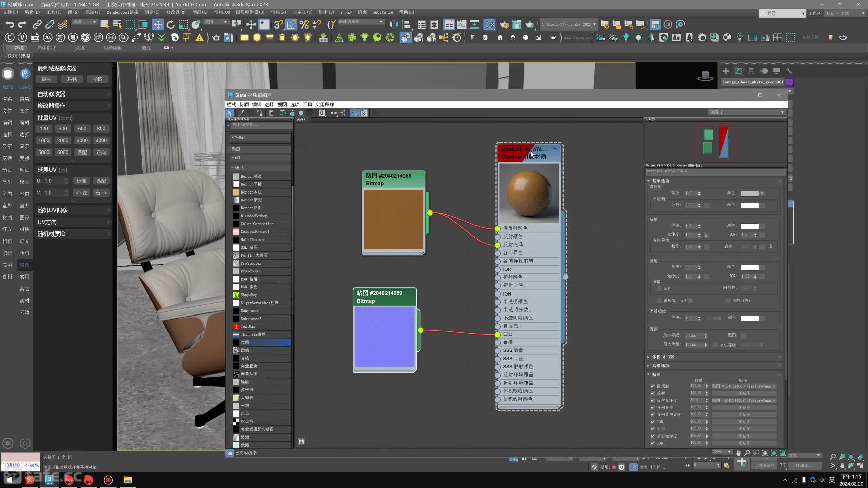Activate the Select and Rotate tool
This screenshot has height=488, width=868.
point(170,24)
